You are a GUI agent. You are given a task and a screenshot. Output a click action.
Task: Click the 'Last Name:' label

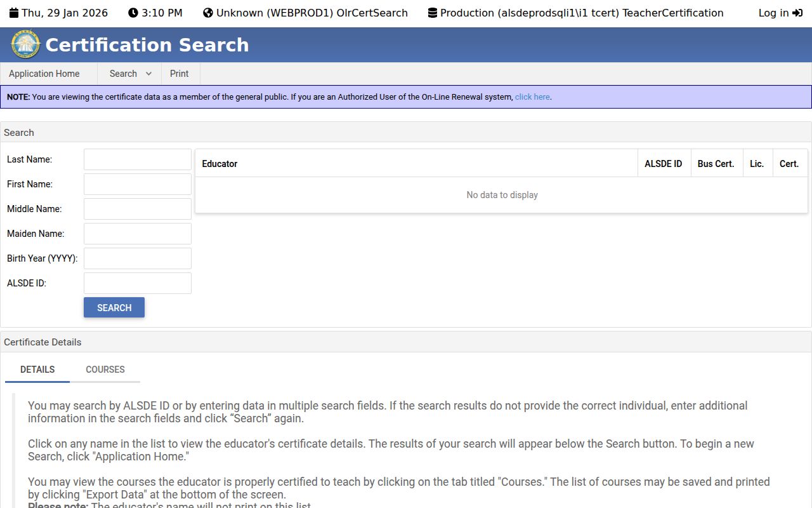click(29, 159)
